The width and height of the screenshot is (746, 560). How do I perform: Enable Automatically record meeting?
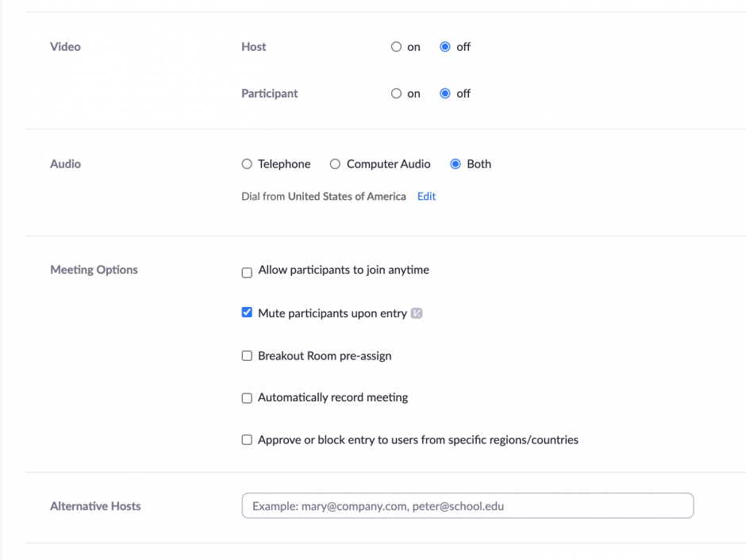click(x=247, y=398)
